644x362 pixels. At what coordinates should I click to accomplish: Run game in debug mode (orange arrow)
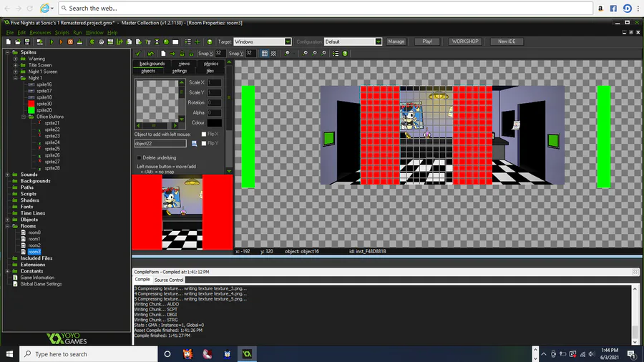coord(61,42)
